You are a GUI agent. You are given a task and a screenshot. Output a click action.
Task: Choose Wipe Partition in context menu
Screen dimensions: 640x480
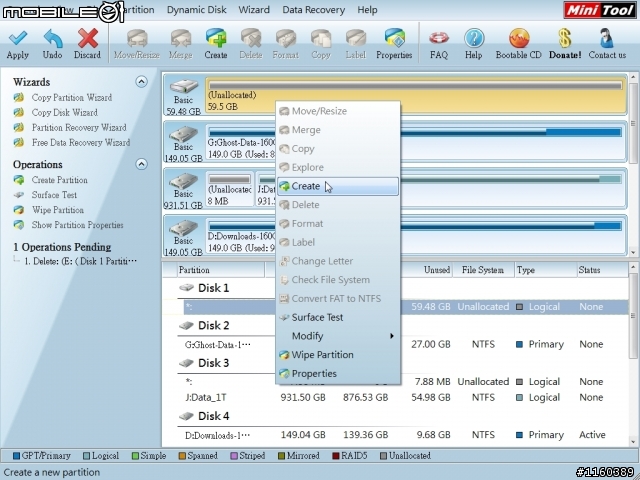[338, 355]
